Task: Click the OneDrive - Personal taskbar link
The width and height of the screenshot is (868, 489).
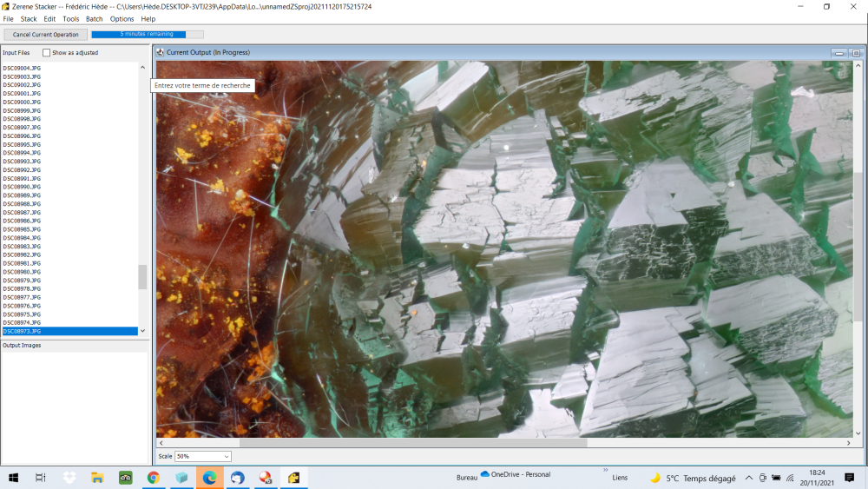Action: pos(516,475)
